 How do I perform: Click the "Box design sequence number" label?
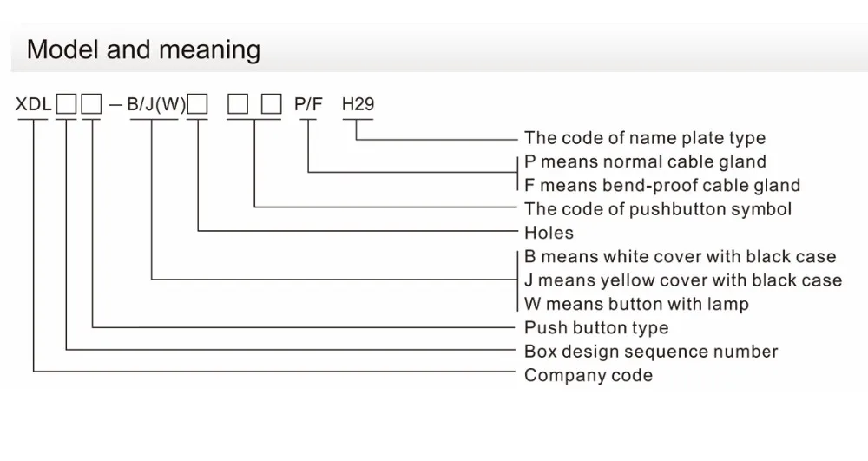tap(651, 352)
